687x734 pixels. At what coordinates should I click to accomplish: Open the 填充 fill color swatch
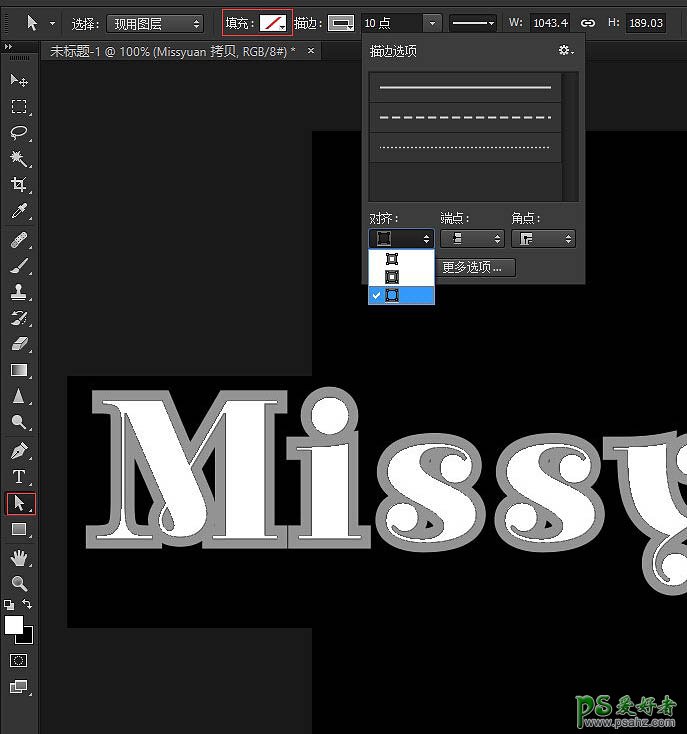pyautogui.click(x=272, y=22)
